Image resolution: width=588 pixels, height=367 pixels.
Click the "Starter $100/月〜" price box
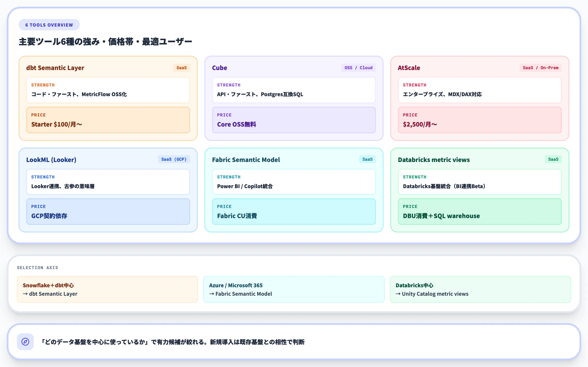coord(108,120)
